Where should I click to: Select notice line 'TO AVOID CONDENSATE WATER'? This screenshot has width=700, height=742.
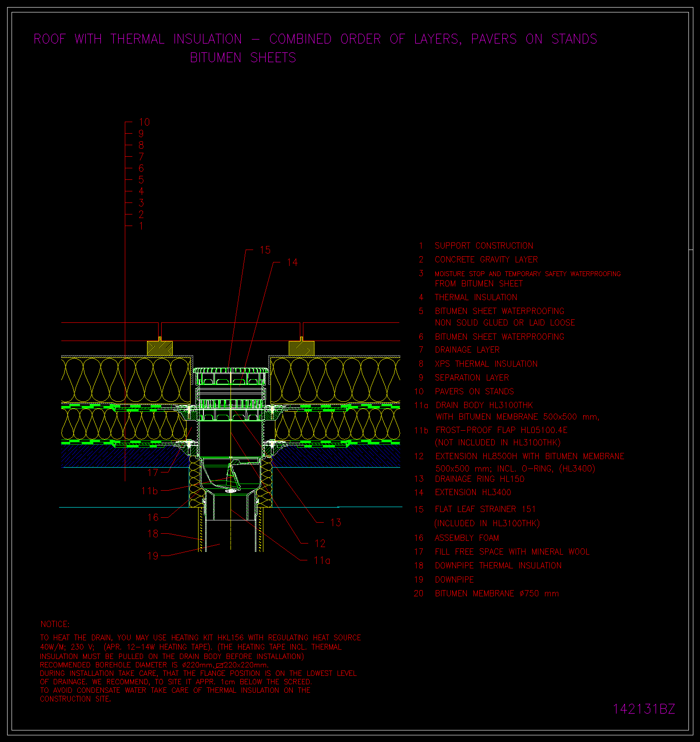[x=175, y=690]
